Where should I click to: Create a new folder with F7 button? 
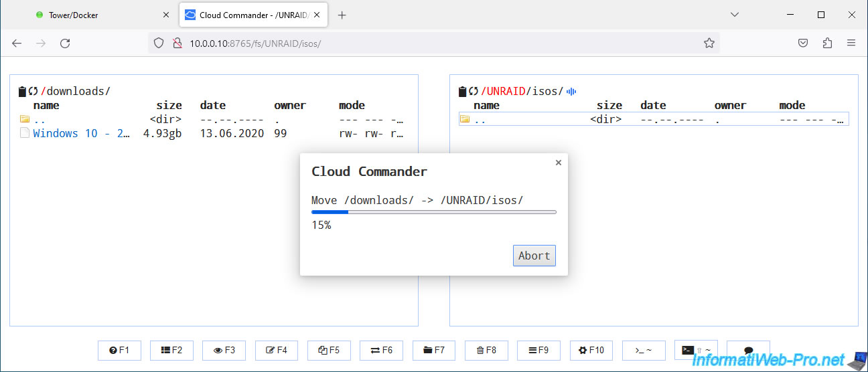pos(433,350)
